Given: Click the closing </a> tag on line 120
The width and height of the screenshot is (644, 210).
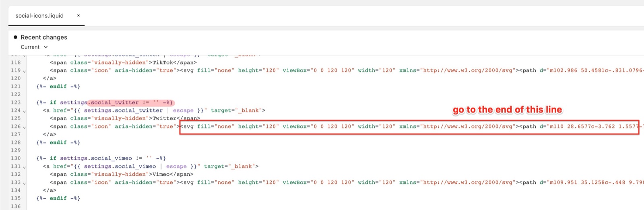Looking at the screenshot, I should click(x=50, y=79).
